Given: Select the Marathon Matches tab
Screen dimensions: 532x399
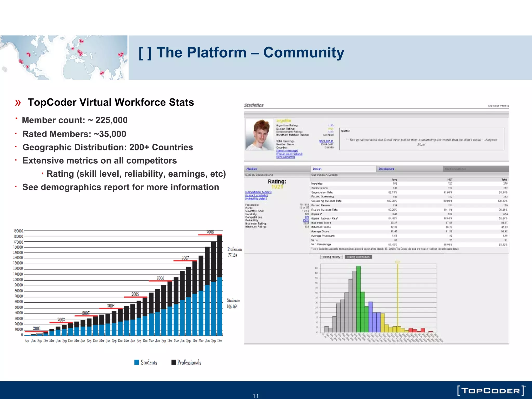Looking at the screenshot, I should 455,169.
